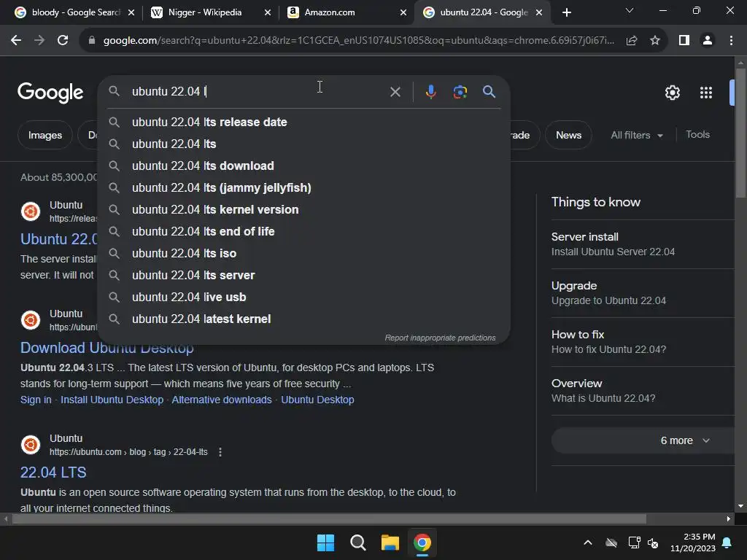Choose suggestion 'lts (jammy jellyfish)'
Image resolution: width=747 pixels, height=560 pixels.
pyautogui.click(x=303, y=187)
